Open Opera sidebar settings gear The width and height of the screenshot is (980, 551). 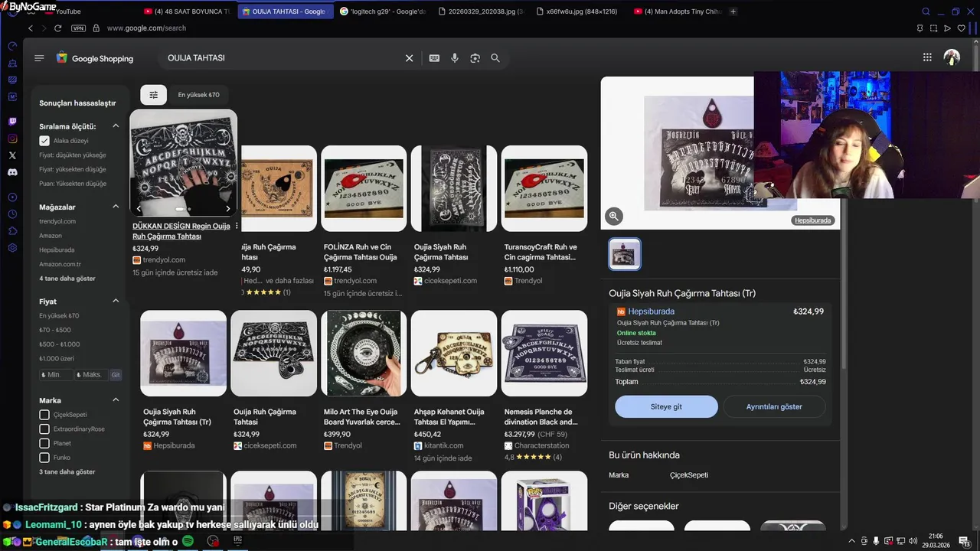12,248
